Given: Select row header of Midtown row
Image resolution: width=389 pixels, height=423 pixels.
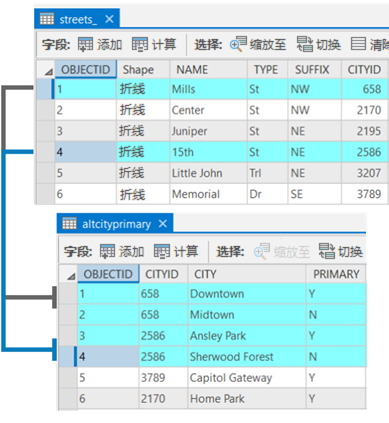Looking at the screenshot, I should (68, 315).
